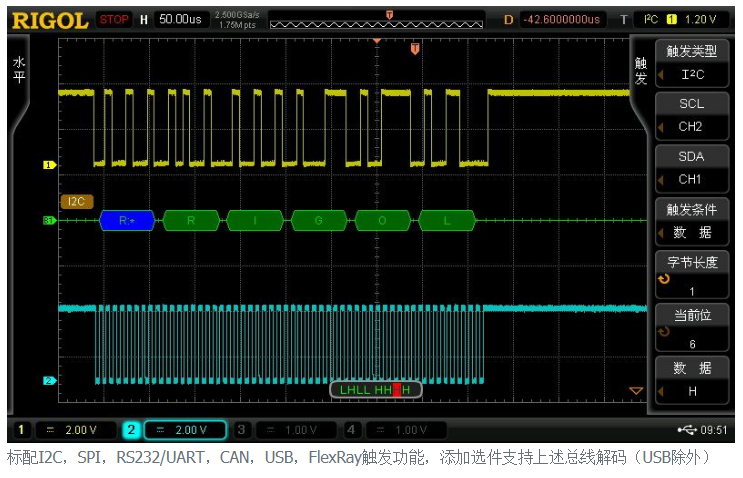Click channel 4 scale 1.00 V
The image size is (743, 478).
[407, 430]
